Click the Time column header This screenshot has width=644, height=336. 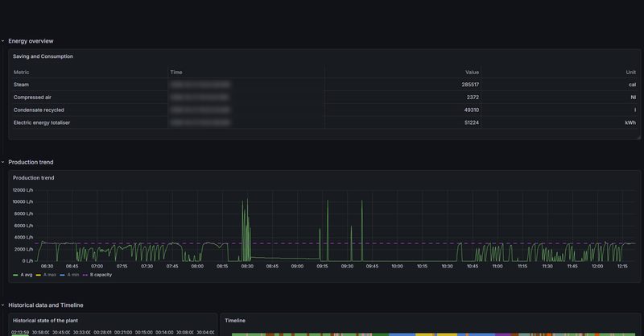[176, 72]
